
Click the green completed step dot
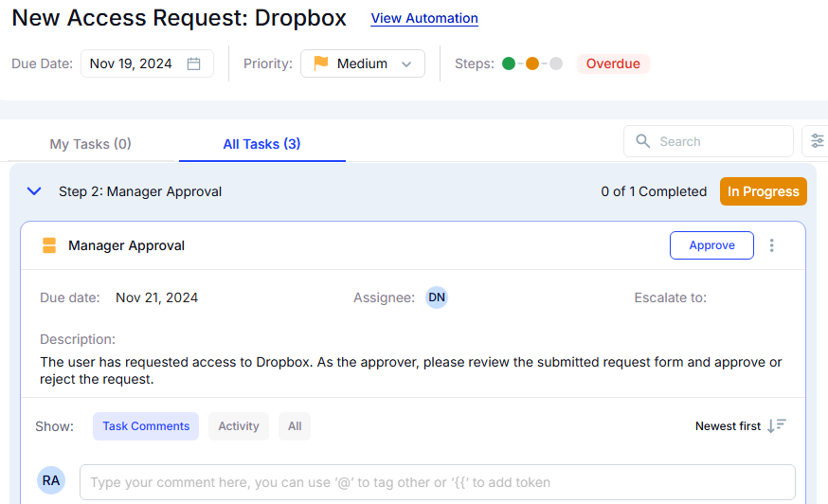click(x=509, y=63)
